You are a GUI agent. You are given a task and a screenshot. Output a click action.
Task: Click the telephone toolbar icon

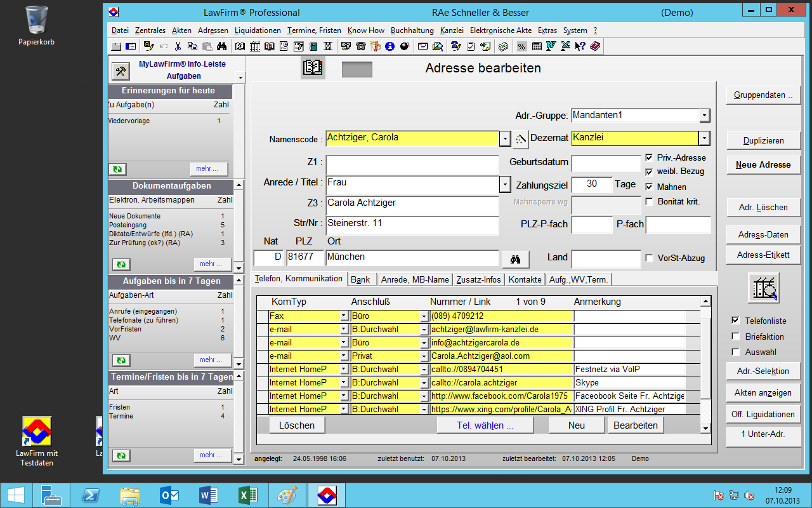(360, 46)
